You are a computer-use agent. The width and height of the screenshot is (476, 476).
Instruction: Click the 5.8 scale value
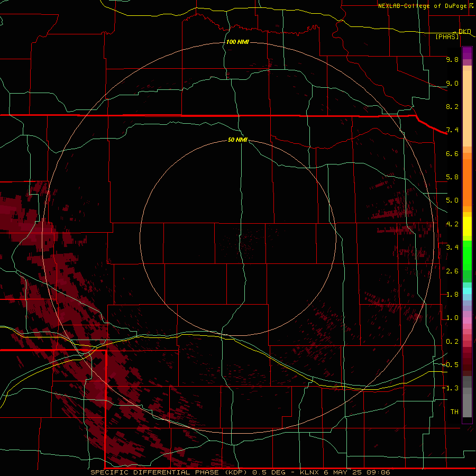point(452,177)
